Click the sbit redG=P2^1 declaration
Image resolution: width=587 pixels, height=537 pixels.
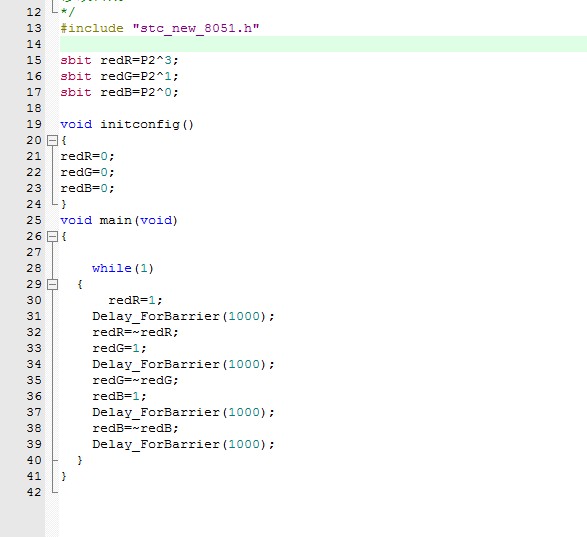[x=120, y=76]
